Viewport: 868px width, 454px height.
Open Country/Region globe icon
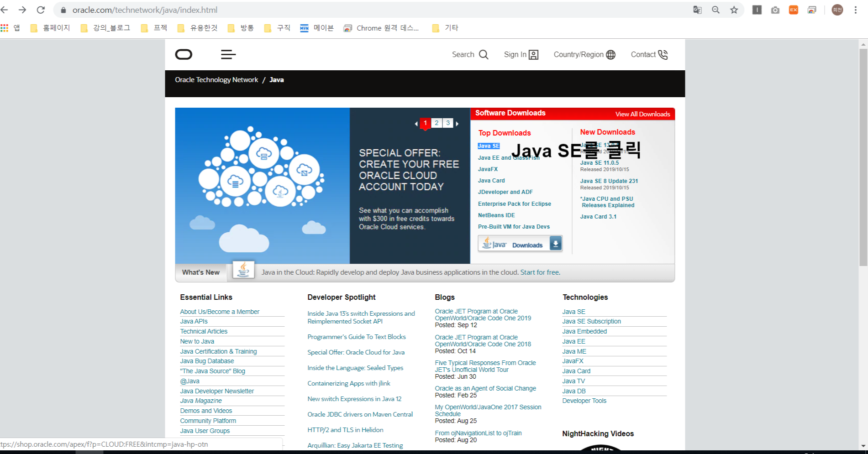pyautogui.click(x=610, y=55)
